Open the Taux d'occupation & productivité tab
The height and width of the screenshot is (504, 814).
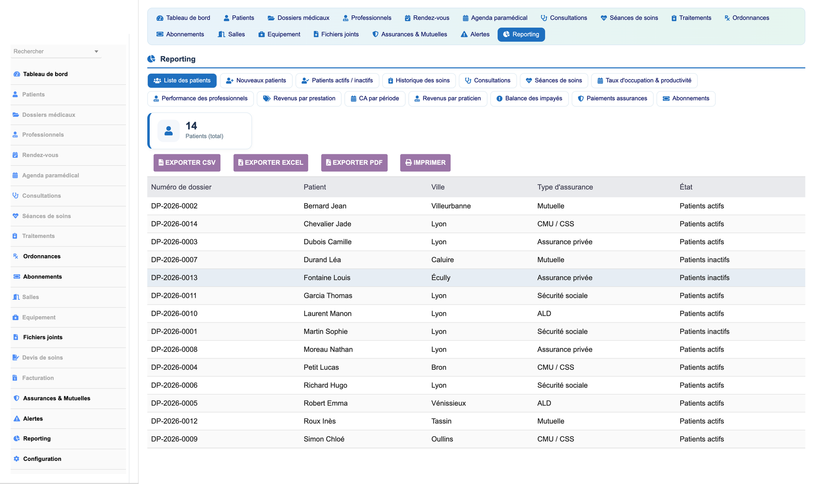click(x=644, y=81)
